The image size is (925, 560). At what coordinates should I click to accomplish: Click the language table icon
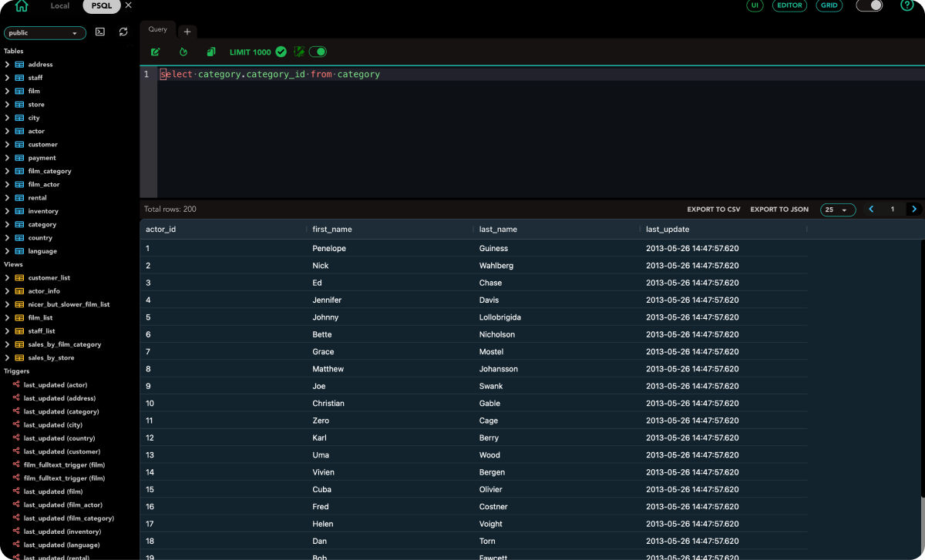coord(19,251)
